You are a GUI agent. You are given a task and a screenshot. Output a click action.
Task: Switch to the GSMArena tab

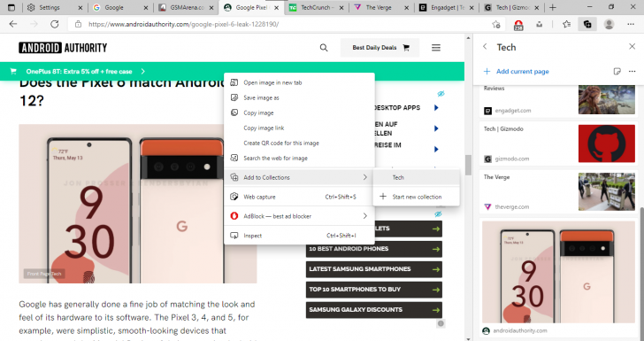click(x=185, y=7)
